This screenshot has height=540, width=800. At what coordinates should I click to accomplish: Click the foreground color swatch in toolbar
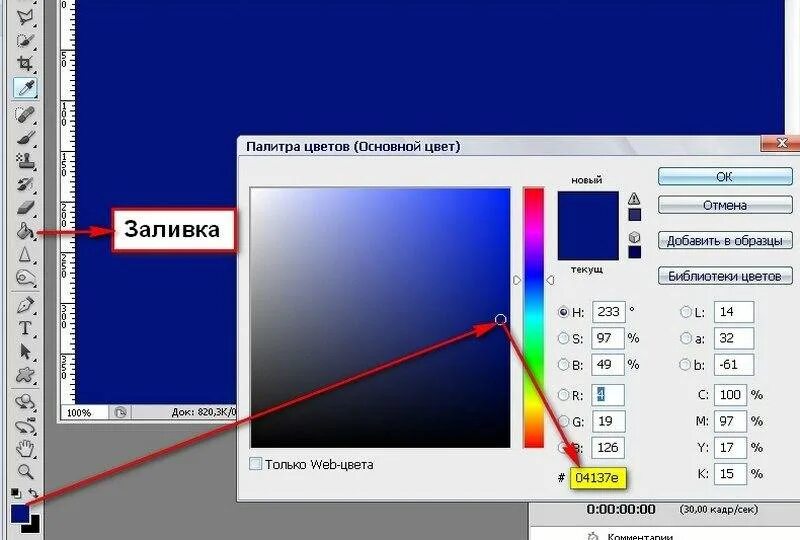coord(19,513)
